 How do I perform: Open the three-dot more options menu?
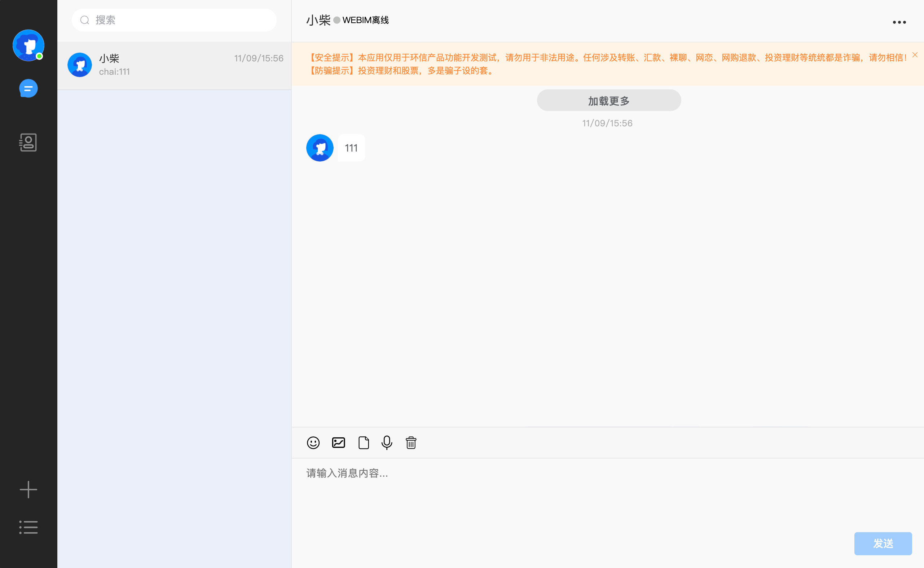899,22
